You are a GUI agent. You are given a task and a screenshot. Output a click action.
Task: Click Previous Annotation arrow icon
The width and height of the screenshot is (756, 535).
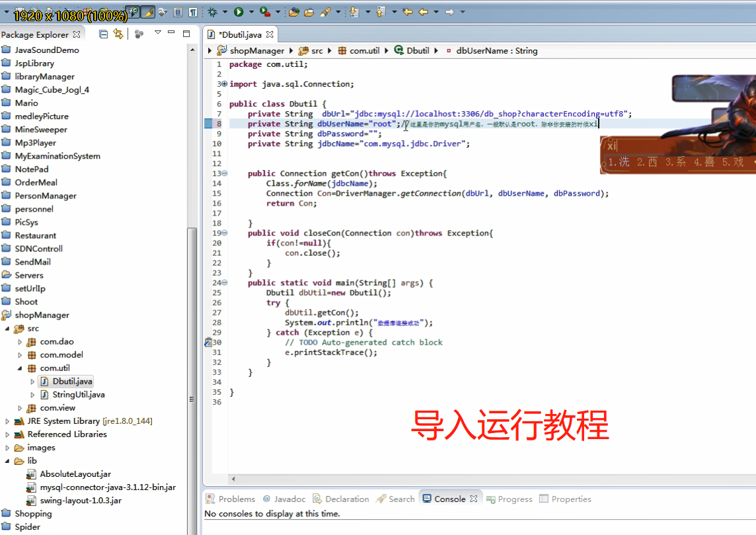tap(381, 12)
